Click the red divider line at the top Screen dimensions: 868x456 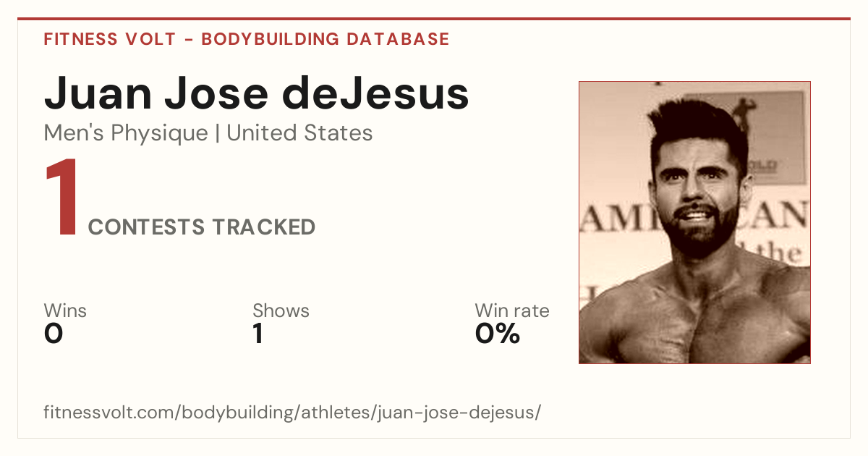[x=434, y=19]
